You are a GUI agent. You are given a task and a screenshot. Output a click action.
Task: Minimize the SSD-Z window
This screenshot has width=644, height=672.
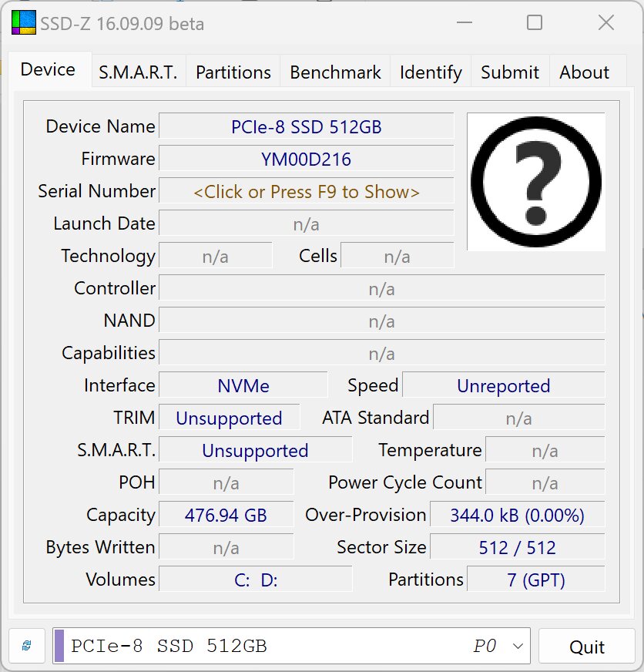(x=465, y=22)
